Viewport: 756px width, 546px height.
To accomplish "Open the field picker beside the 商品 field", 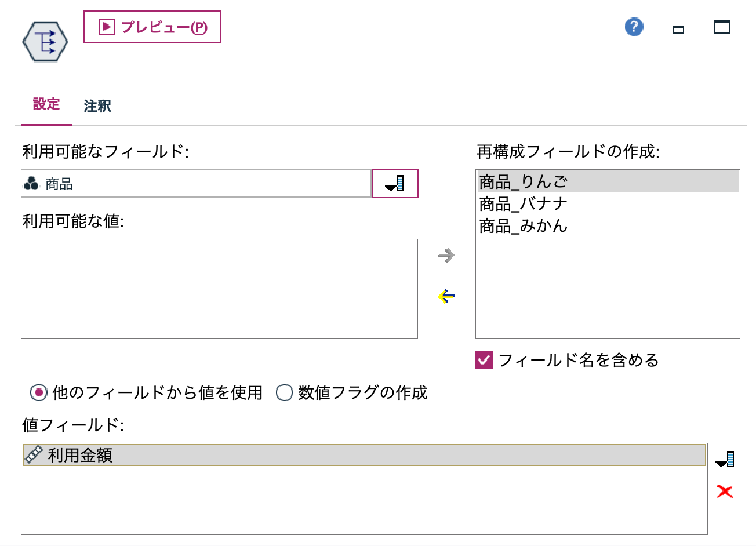I will click(395, 183).
